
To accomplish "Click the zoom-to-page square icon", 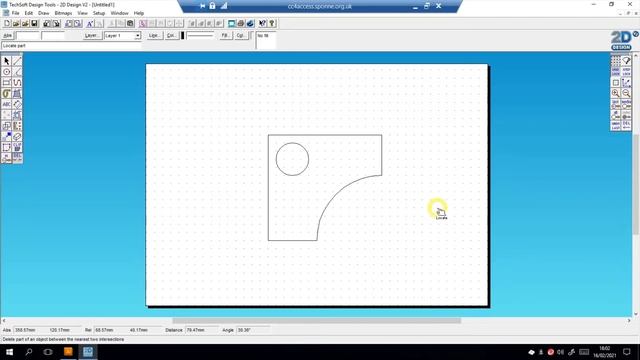I will click(616, 82).
